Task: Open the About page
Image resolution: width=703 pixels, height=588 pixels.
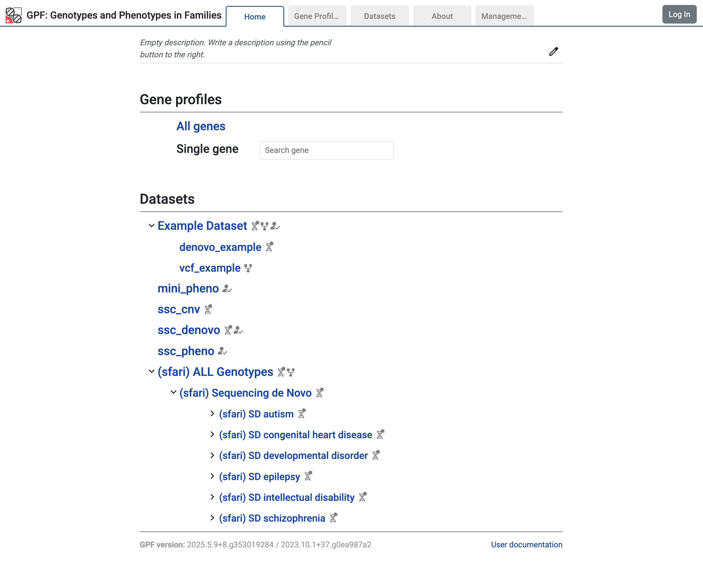Action: 442,16
